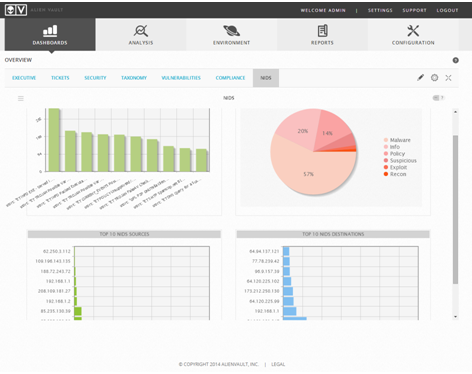Open the Dashboards section
The height and width of the screenshot is (374, 472).
[50, 35]
